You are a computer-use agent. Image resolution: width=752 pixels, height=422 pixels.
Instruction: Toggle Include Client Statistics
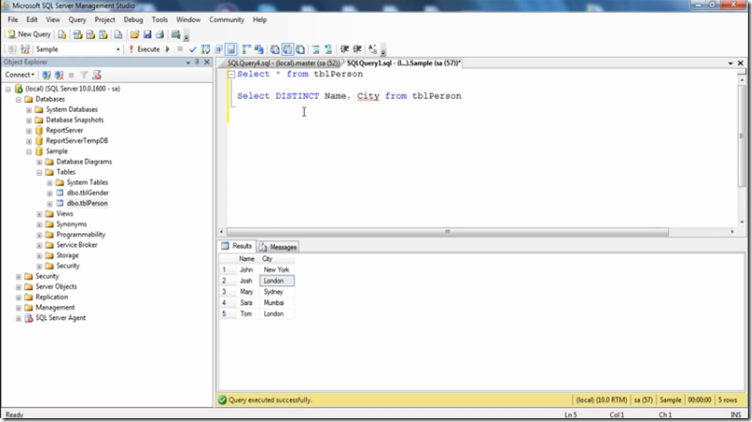pos(259,49)
